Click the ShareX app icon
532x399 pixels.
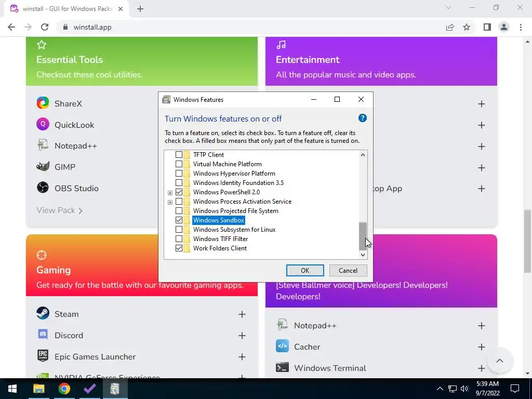point(43,103)
